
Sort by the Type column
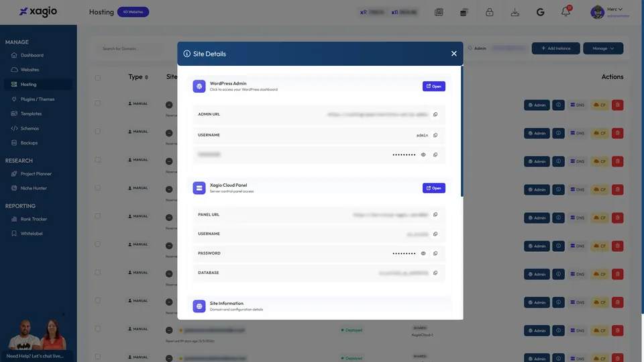[138, 77]
